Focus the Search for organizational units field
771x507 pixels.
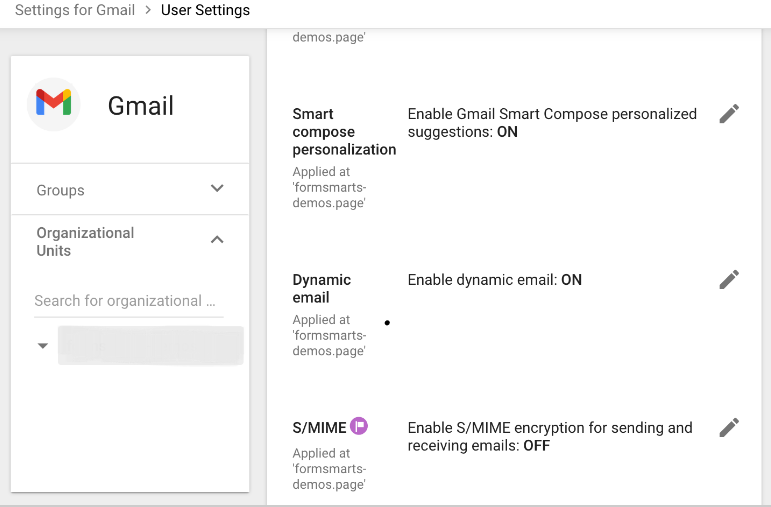point(129,301)
